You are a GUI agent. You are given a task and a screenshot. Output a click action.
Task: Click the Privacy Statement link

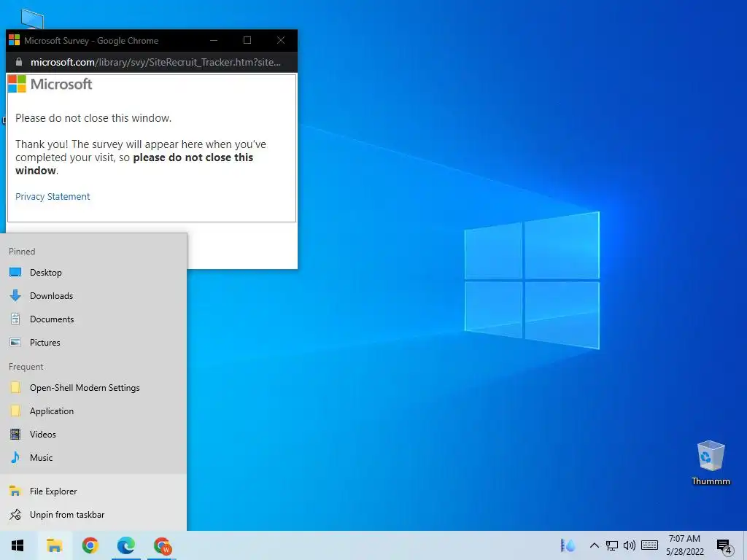pos(53,196)
